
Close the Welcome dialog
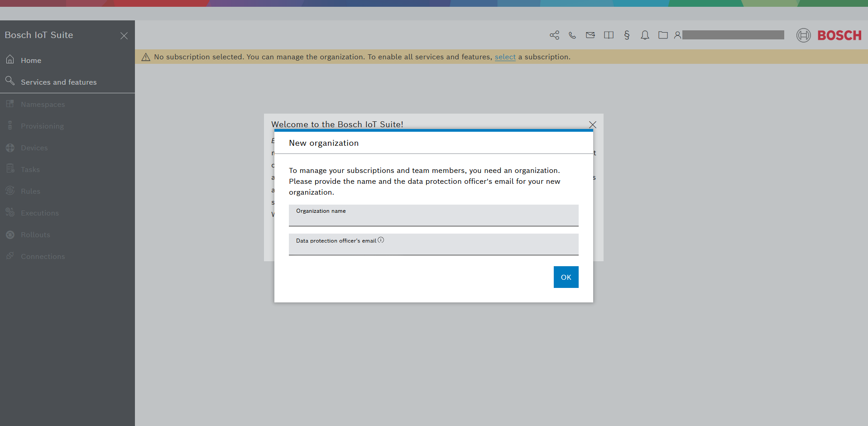[x=592, y=124]
